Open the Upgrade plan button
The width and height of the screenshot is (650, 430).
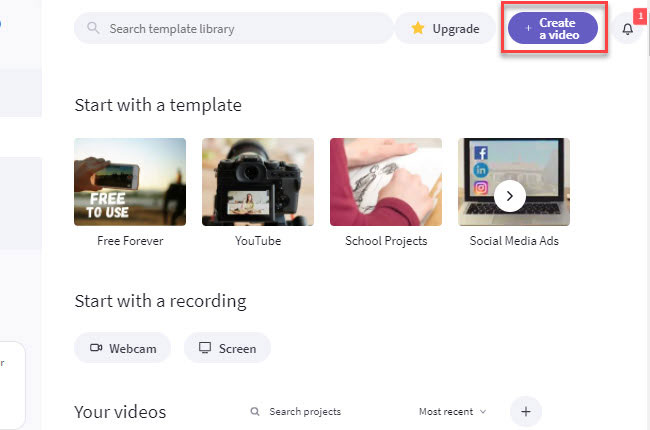click(445, 29)
